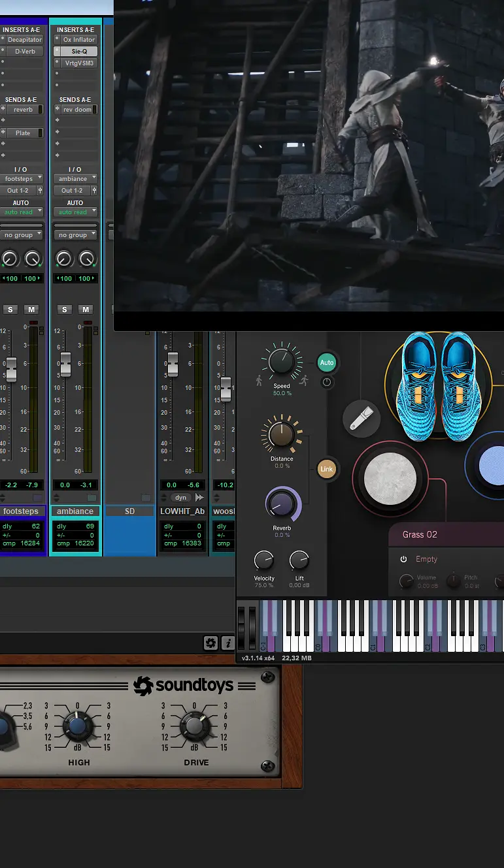This screenshot has width=504, height=868.
Task: Toggle Auto speed in footsteps plugin
Action: pyautogui.click(x=327, y=362)
